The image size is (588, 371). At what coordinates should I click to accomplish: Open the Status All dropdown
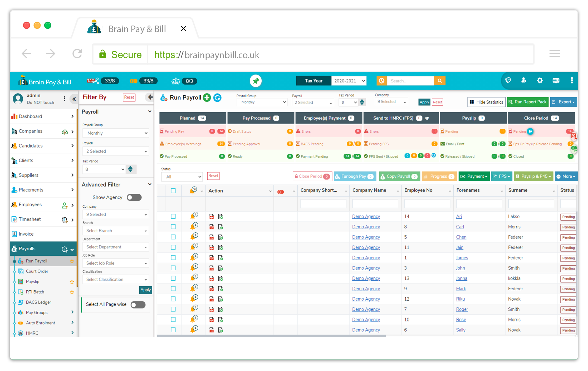click(x=182, y=177)
